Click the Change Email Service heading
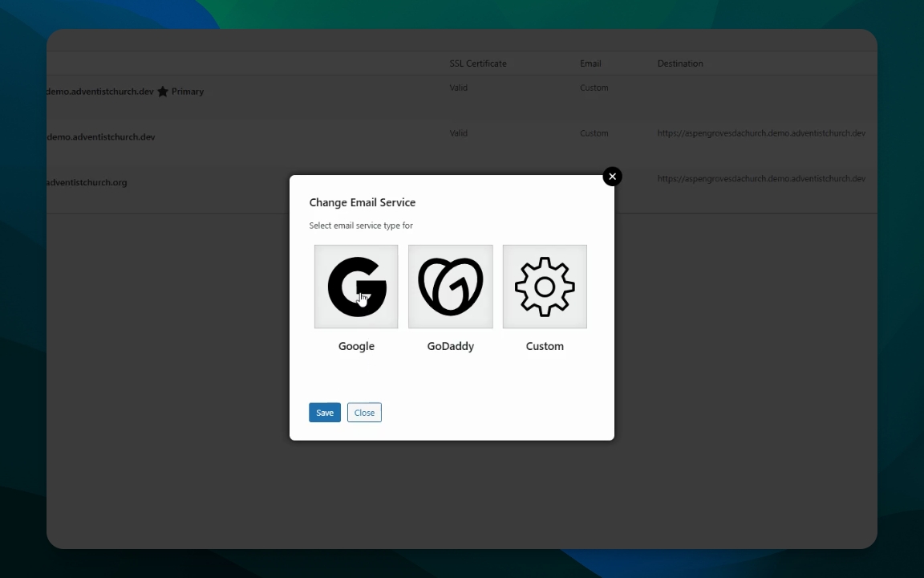 tap(363, 202)
